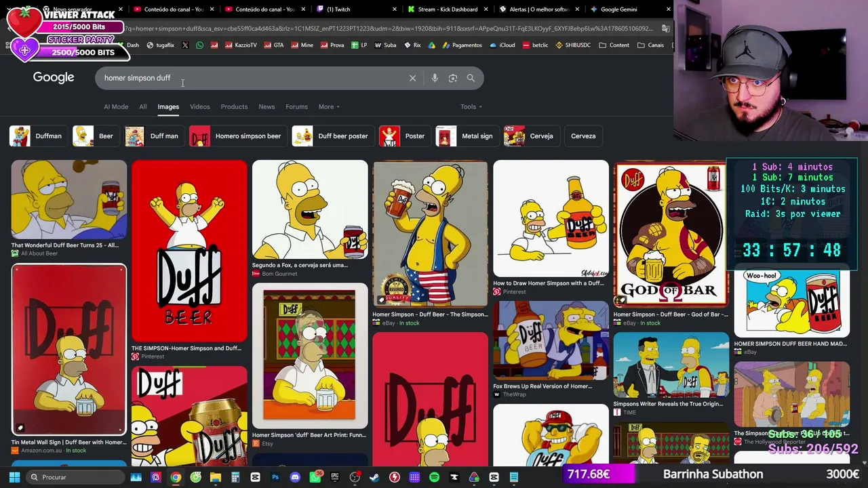Open the 'Simpsons Writer Reveals the True Origin' image
This screenshot has width=868, height=488.
coord(671,365)
